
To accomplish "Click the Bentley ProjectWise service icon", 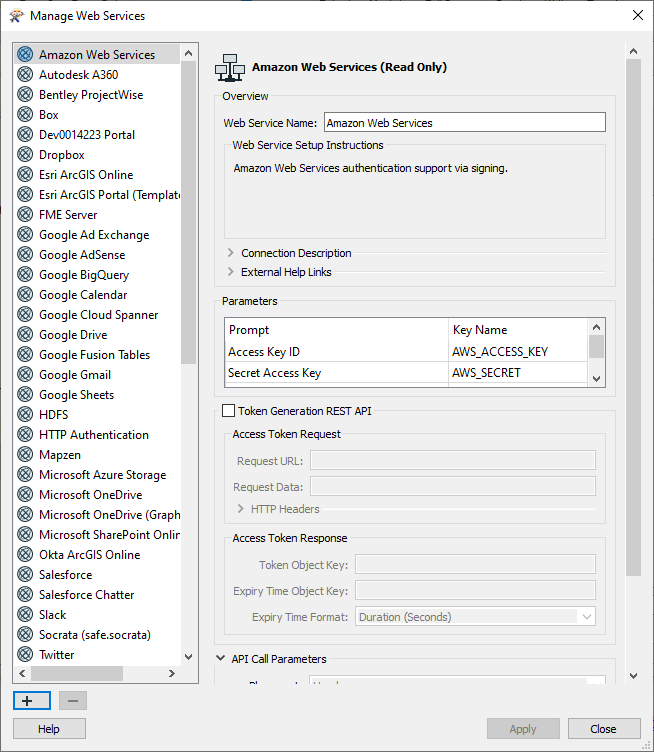I will [25, 94].
